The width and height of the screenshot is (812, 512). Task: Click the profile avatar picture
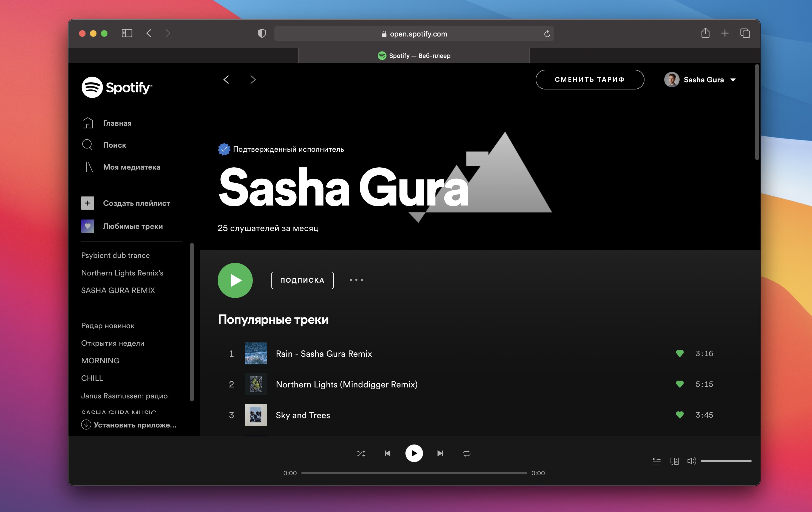coord(672,80)
